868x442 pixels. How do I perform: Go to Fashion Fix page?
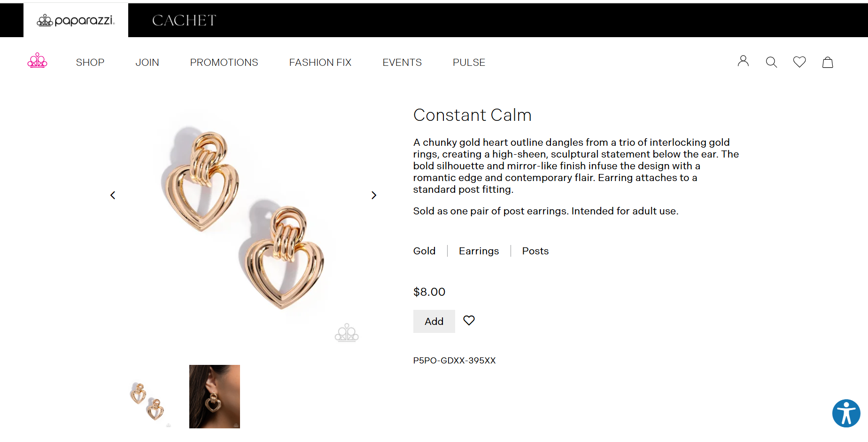(x=320, y=63)
